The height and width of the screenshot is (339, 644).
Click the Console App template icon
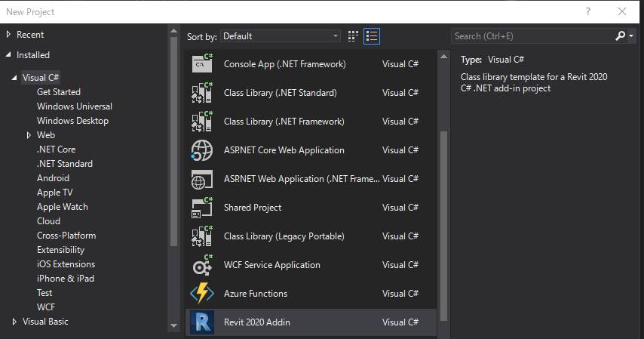click(x=202, y=63)
